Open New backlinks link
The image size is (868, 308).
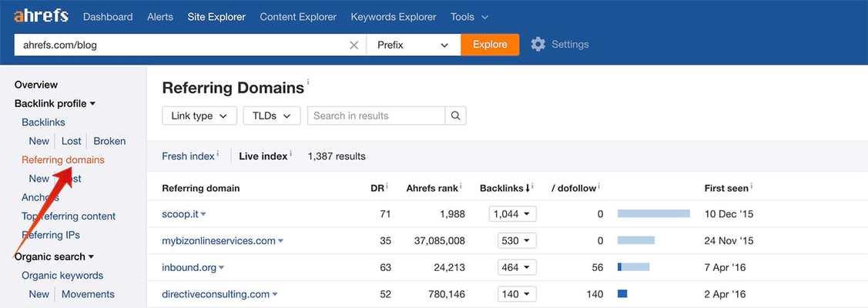click(x=39, y=141)
